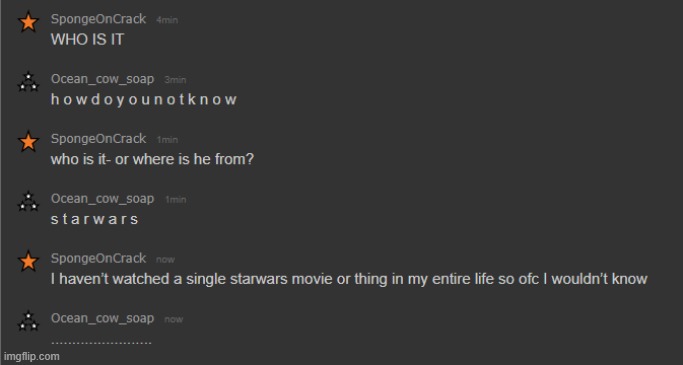Click the SpongeOnCrack username above the starwars movie comment
This screenshot has width=683, height=365.
[x=98, y=259]
